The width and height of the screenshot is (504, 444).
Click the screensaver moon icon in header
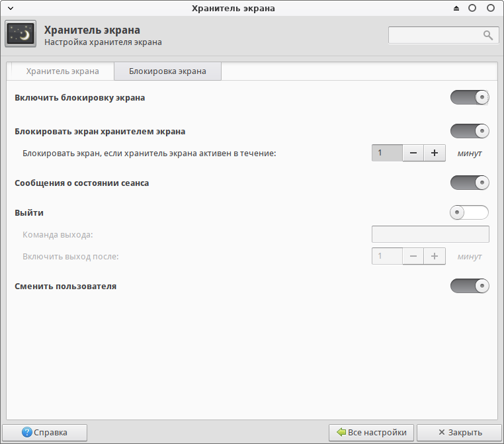[x=21, y=34]
